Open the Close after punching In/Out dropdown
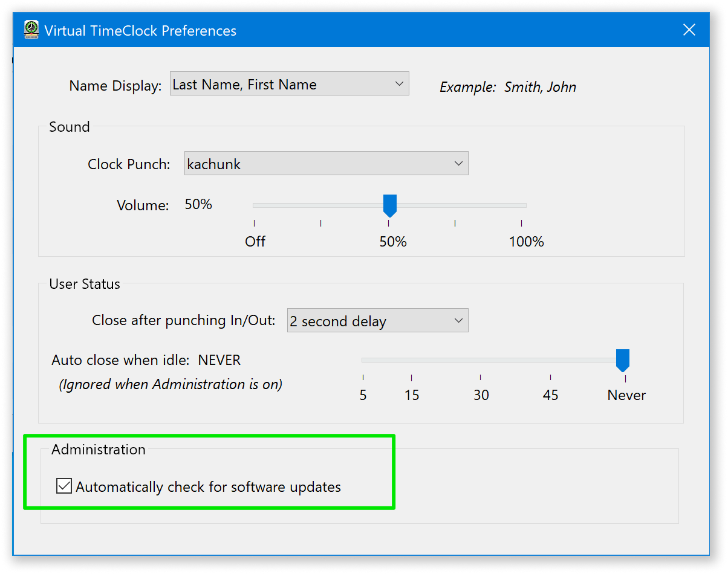Image resolution: width=728 pixels, height=574 pixels. [x=378, y=320]
